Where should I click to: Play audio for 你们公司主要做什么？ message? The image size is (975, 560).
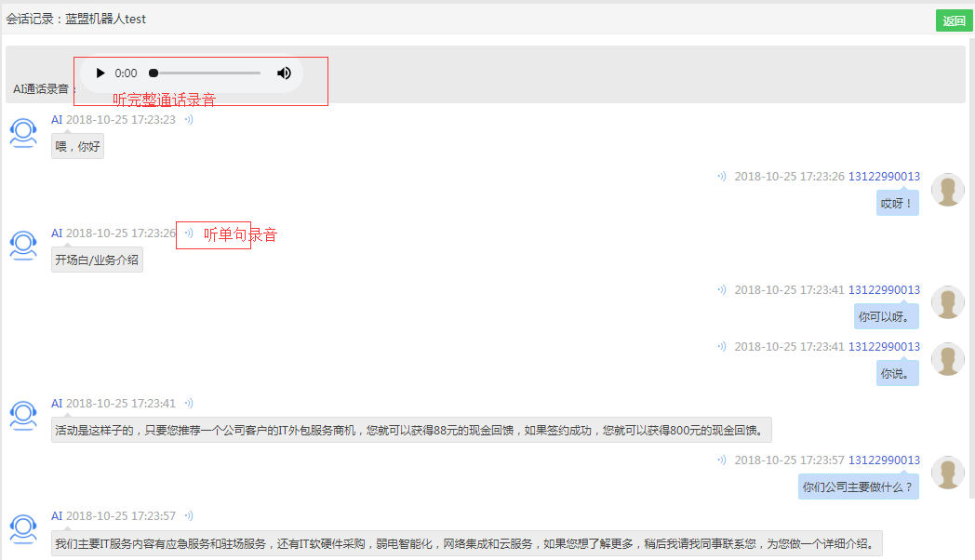tap(721, 460)
